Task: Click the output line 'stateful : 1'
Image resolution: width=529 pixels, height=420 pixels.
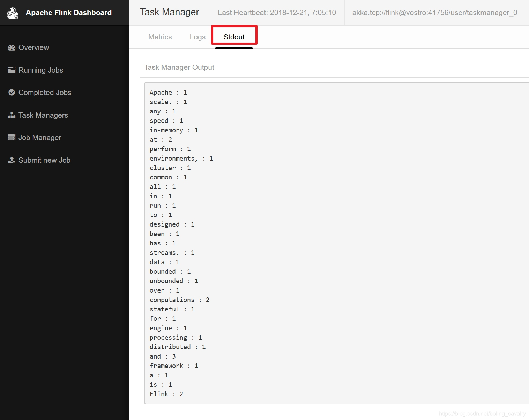Action: tap(172, 309)
